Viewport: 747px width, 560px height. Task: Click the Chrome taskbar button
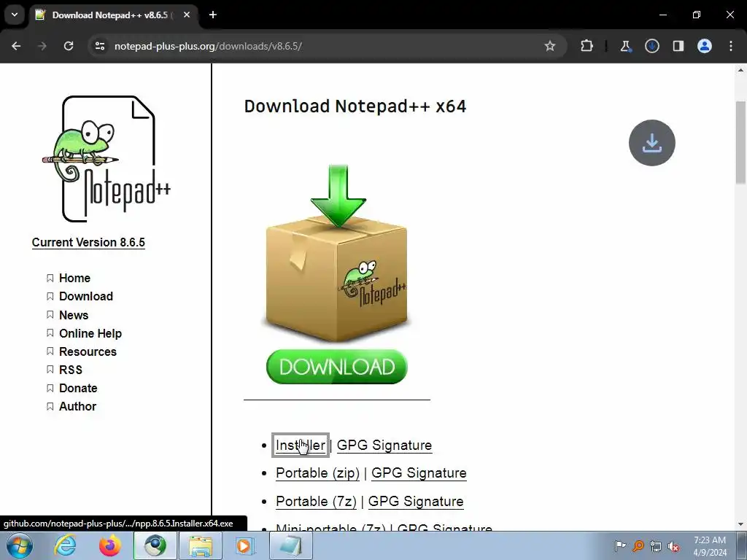155,545
